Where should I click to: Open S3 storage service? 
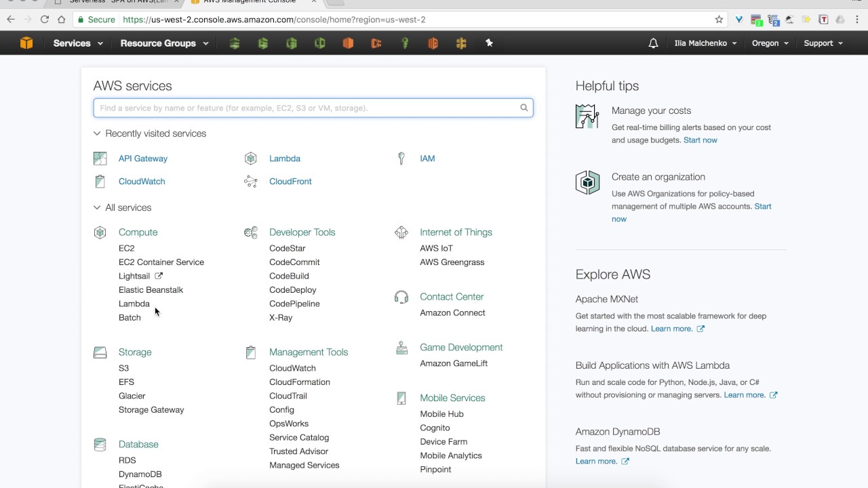[x=123, y=369]
